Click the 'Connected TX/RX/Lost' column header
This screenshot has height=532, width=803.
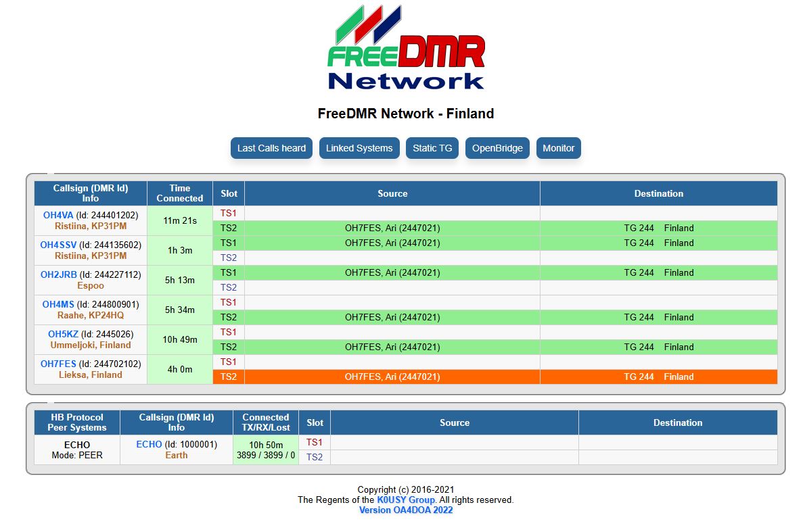(266, 422)
